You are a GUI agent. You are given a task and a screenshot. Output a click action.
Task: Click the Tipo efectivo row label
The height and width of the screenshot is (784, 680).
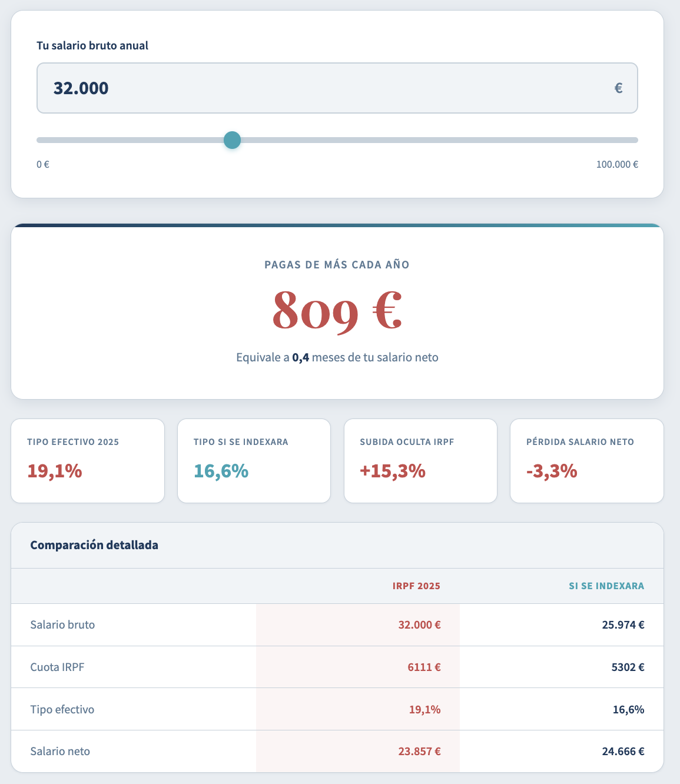(x=62, y=709)
